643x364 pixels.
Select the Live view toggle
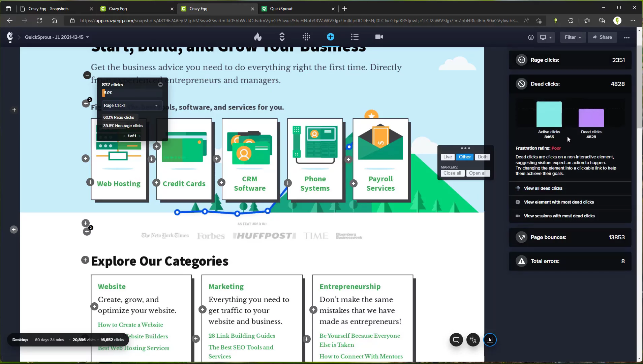tap(448, 157)
